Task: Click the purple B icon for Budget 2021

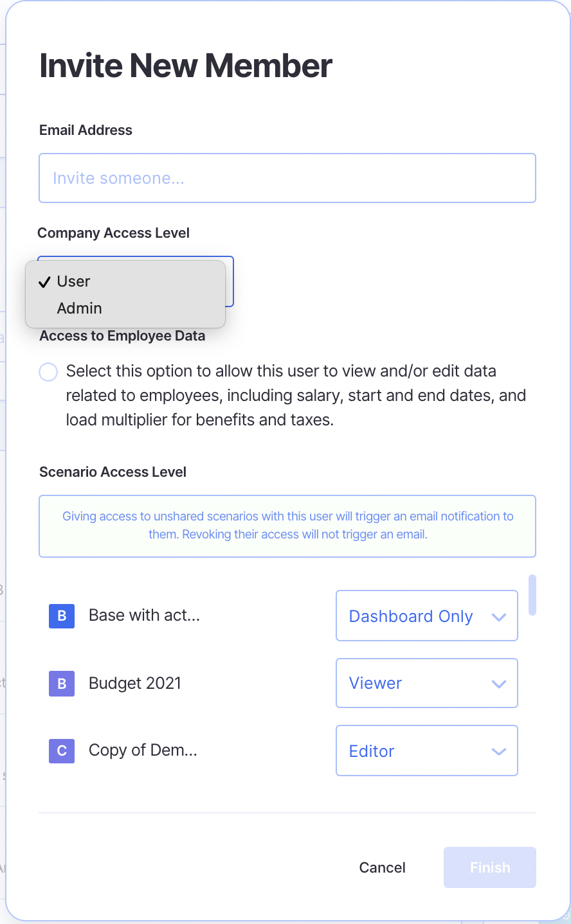Action: (62, 684)
